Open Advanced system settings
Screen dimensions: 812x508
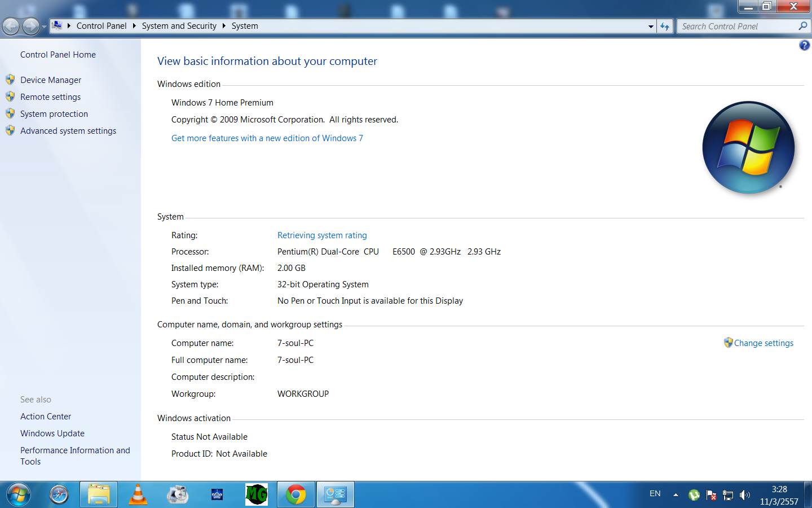pyautogui.click(x=68, y=131)
